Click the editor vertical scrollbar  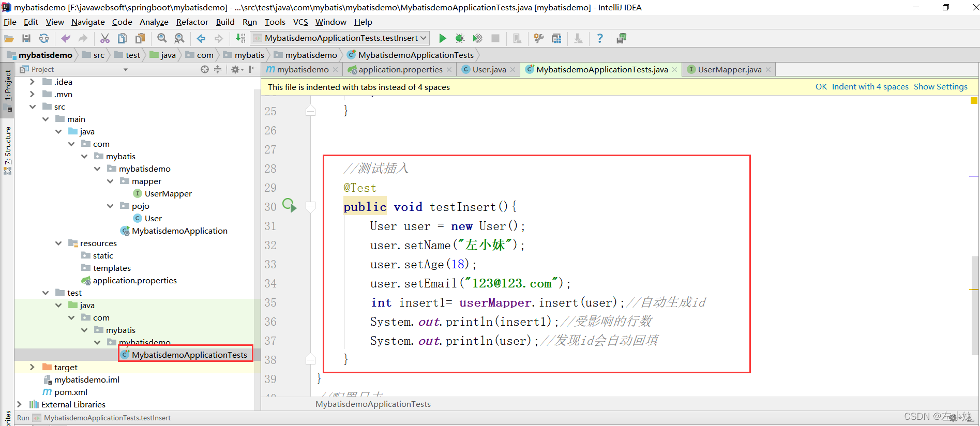(974, 305)
